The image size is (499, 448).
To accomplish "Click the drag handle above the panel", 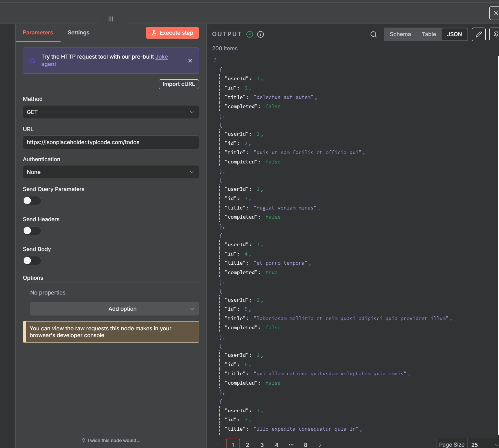I will [111, 19].
